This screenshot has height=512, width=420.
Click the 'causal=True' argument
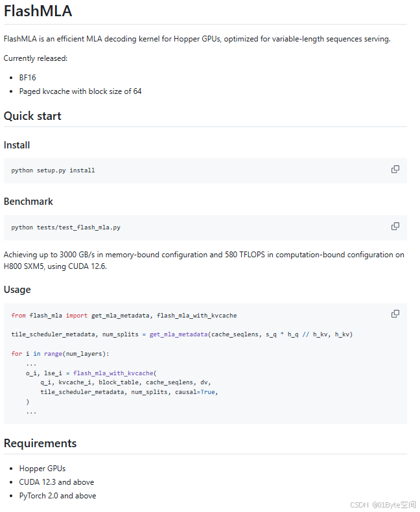click(196, 392)
